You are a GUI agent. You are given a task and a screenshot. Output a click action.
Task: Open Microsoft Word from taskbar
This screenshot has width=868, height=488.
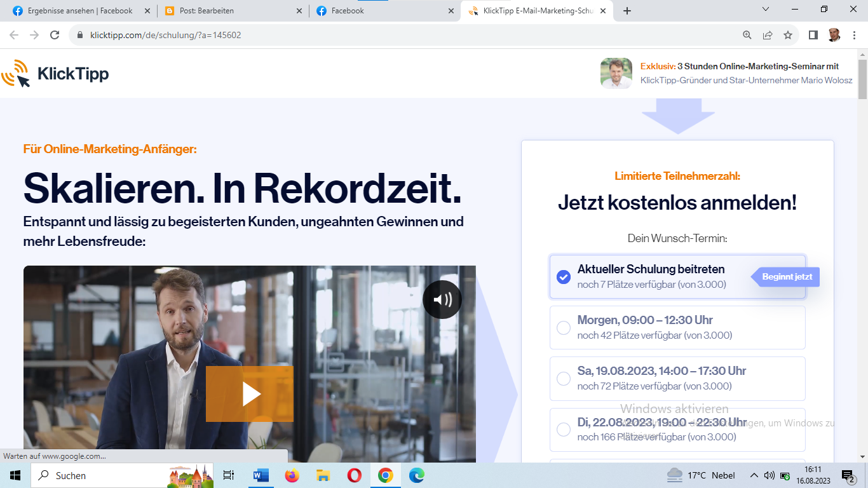(261, 475)
